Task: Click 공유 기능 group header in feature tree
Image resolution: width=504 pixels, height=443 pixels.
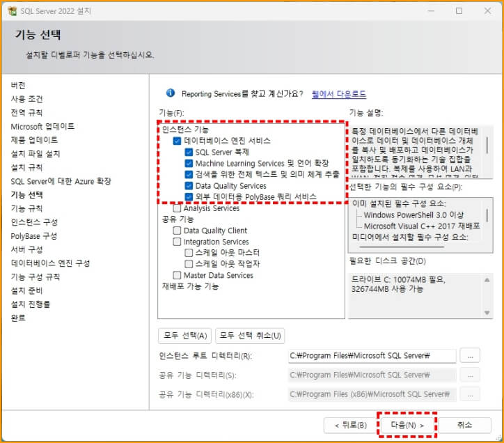Action: click(178, 219)
